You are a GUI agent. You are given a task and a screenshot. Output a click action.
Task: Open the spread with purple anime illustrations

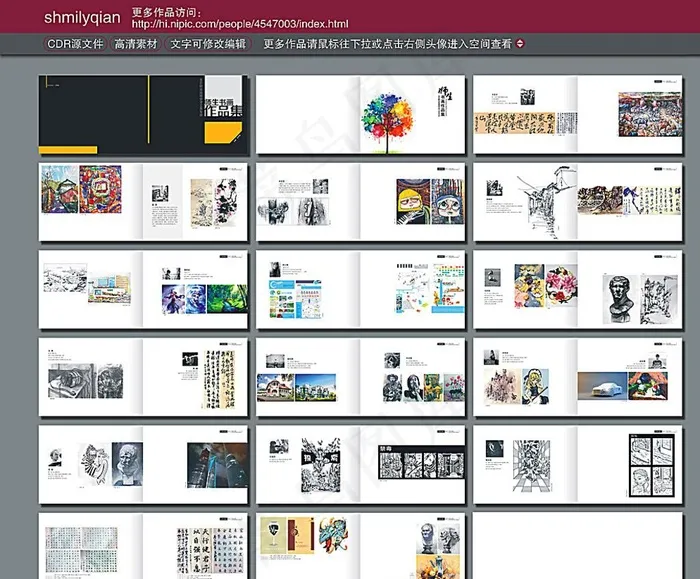[143, 289]
